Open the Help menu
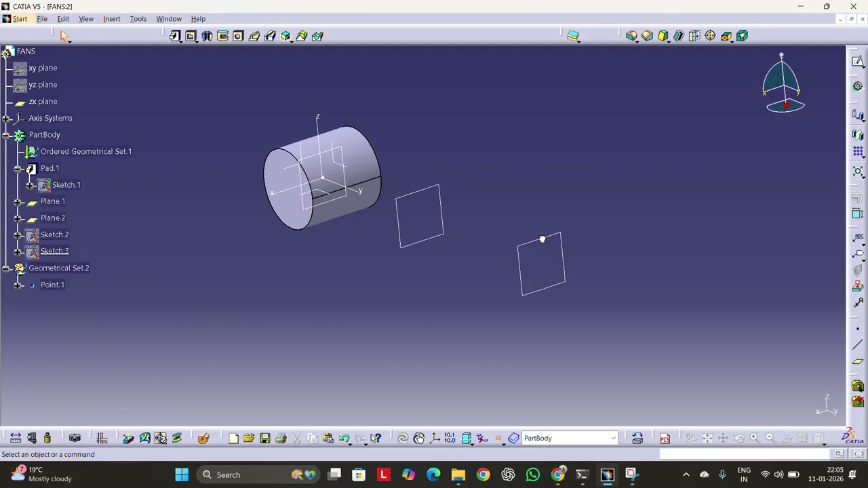Viewport: 868px width, 488px height. (198, 19)
